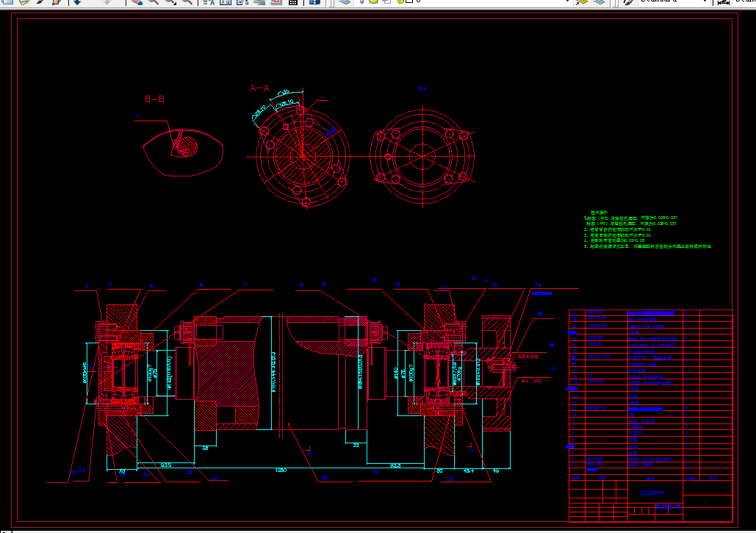Click the Layer Previous icon
The height and width of the screenshot is (533, 756).
tap(599, 2)
